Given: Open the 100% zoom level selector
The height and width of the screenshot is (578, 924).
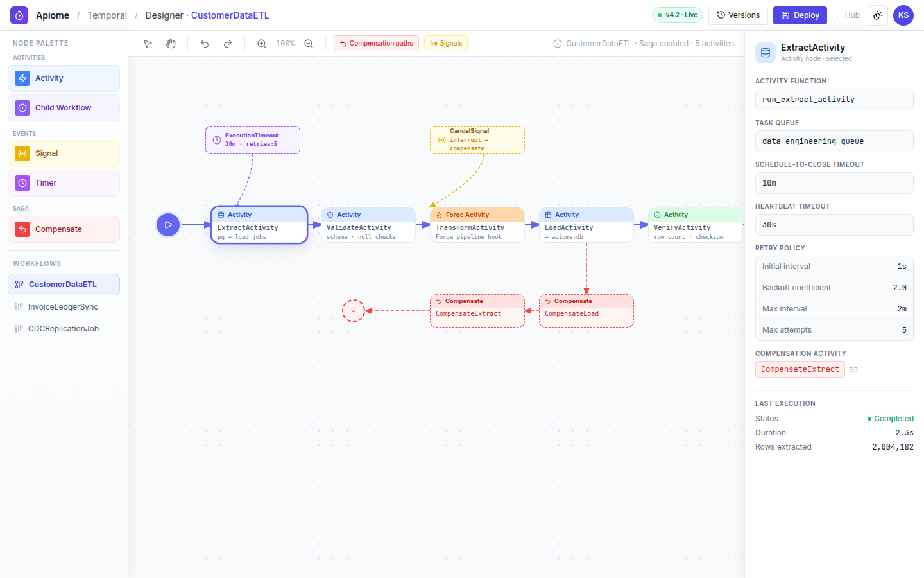Looking at the screenshot, I should pyautogui.click(x=285, y=44).
